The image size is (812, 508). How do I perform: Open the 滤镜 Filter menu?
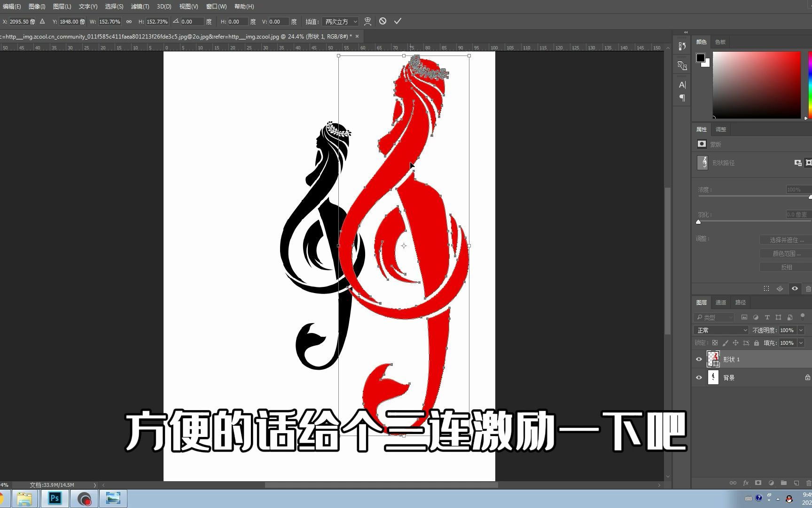pos(140,6)
